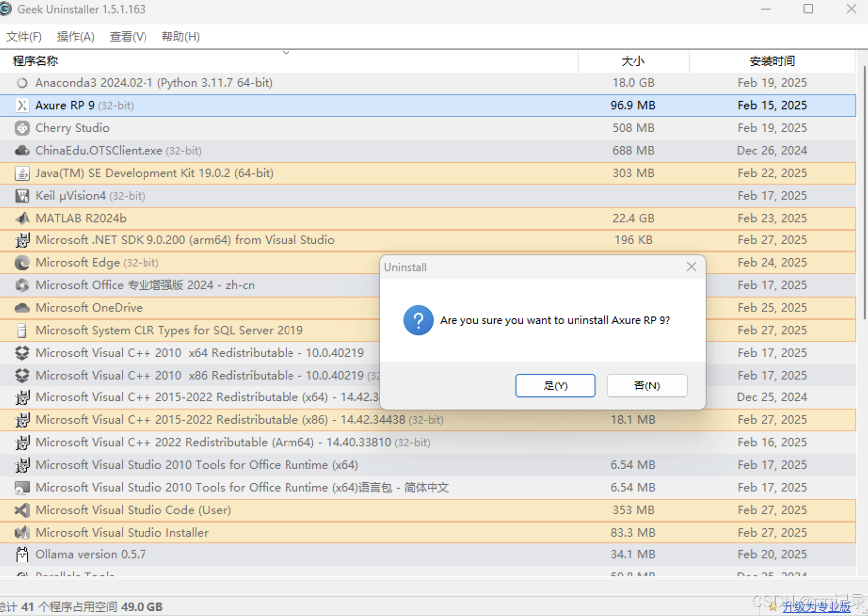This screenshot has width=868, height=616.
Task: Click the ChinaEdu.OTSClient.exe cloud icon
Action: pos(22,151)
